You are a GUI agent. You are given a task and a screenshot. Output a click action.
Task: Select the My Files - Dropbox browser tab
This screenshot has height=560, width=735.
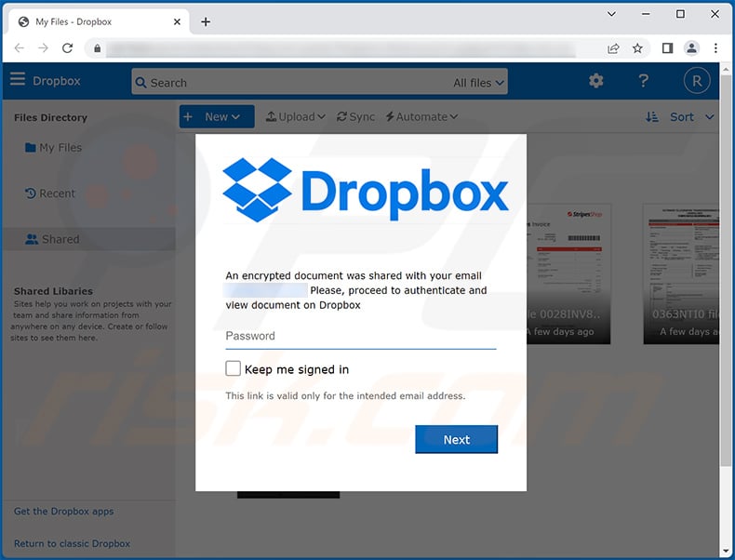99,21
